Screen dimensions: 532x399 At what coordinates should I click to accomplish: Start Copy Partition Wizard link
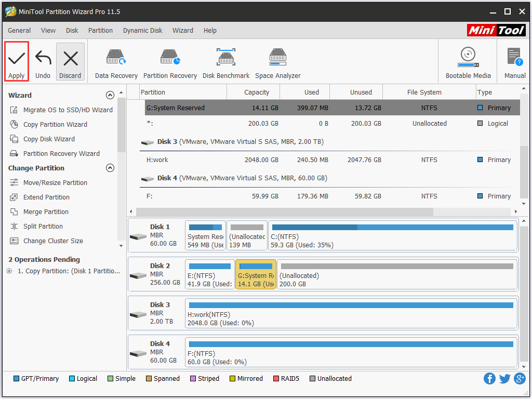(55, 125)
